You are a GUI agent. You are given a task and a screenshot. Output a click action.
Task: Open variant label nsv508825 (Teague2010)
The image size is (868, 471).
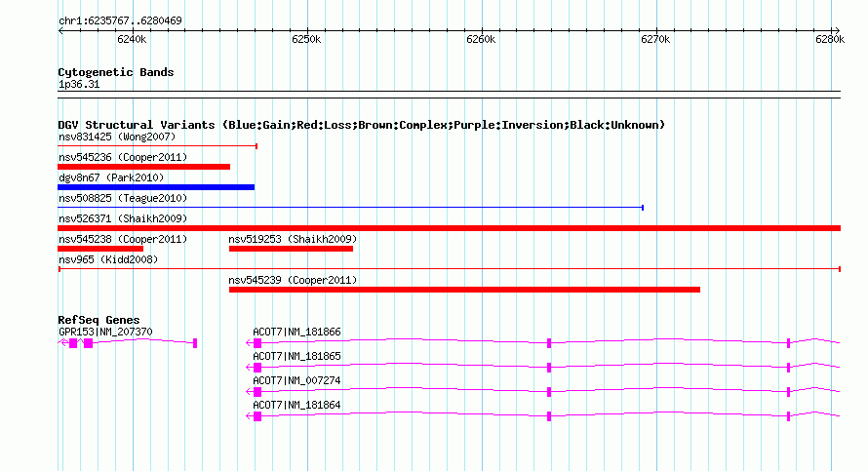(x=123, y=198)
